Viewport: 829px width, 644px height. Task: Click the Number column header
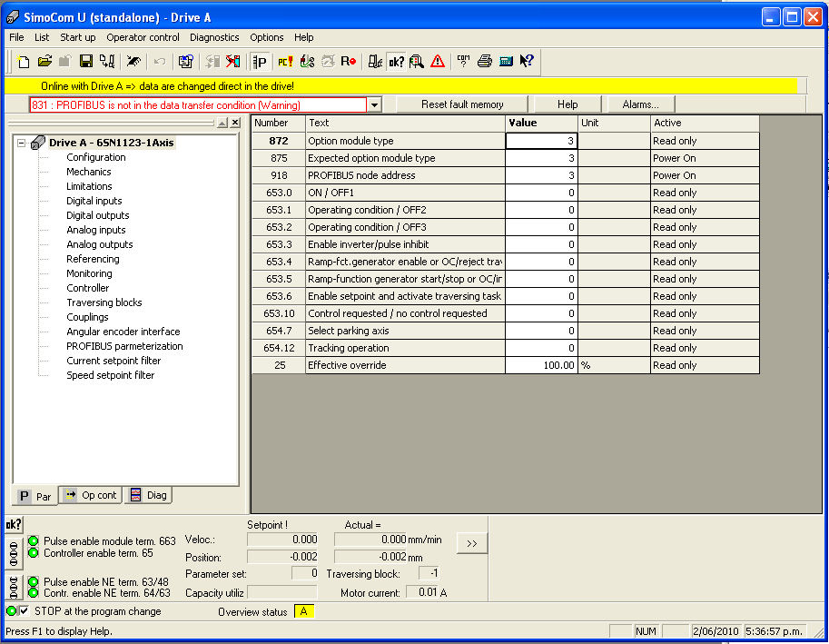point(279,124)
